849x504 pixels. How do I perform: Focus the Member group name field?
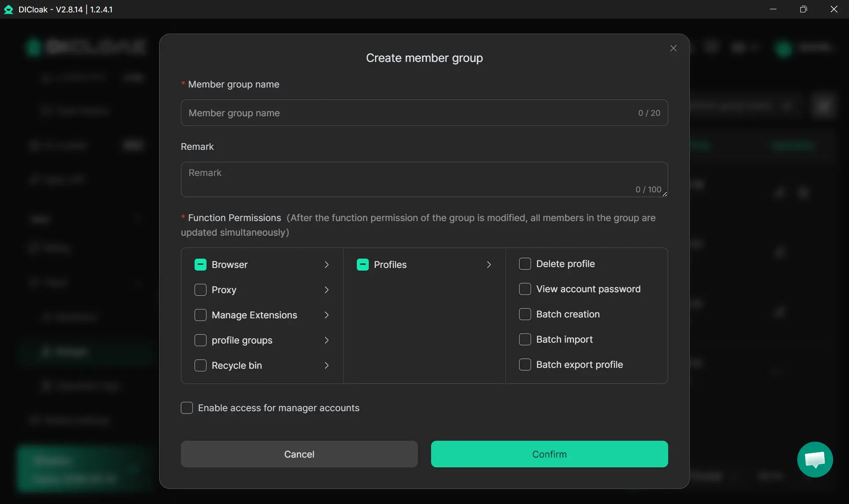coord(411,113)
